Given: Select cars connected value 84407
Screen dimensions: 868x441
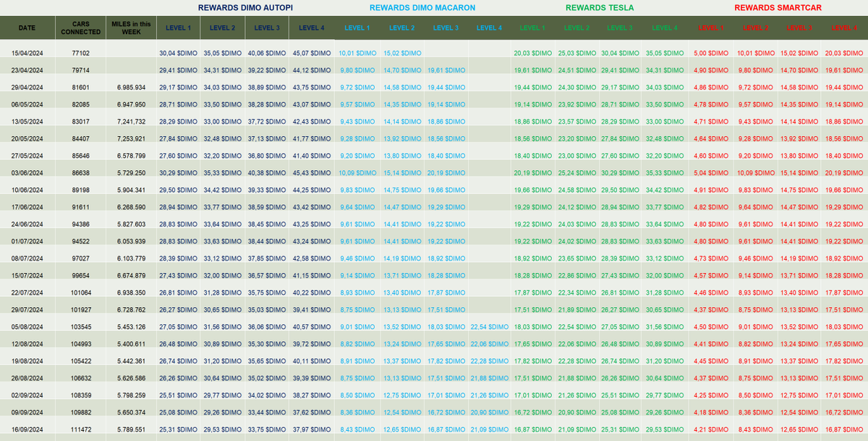Looking at the screenshot, I should [81, 139].
